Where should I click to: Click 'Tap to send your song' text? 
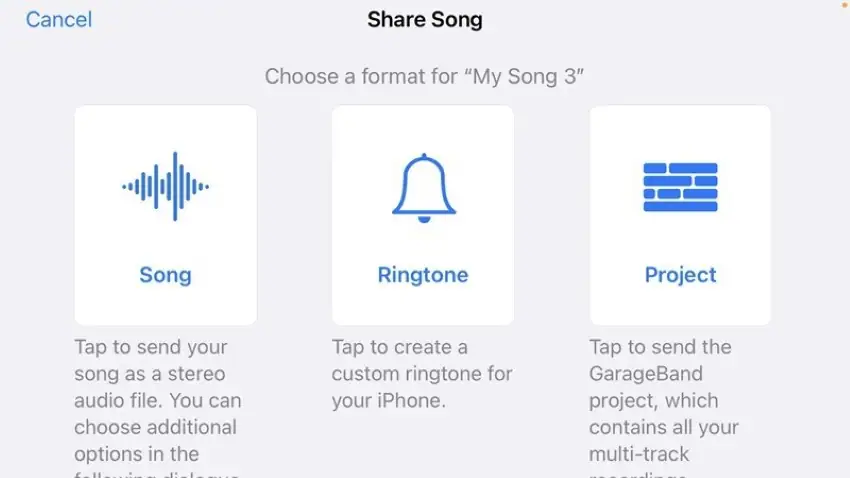tap(151, 347)
